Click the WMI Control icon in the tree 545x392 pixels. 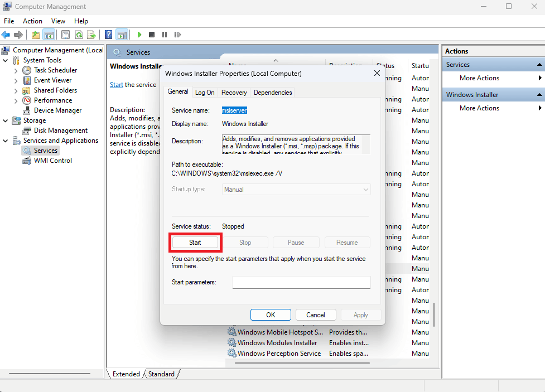click(27, 161)
